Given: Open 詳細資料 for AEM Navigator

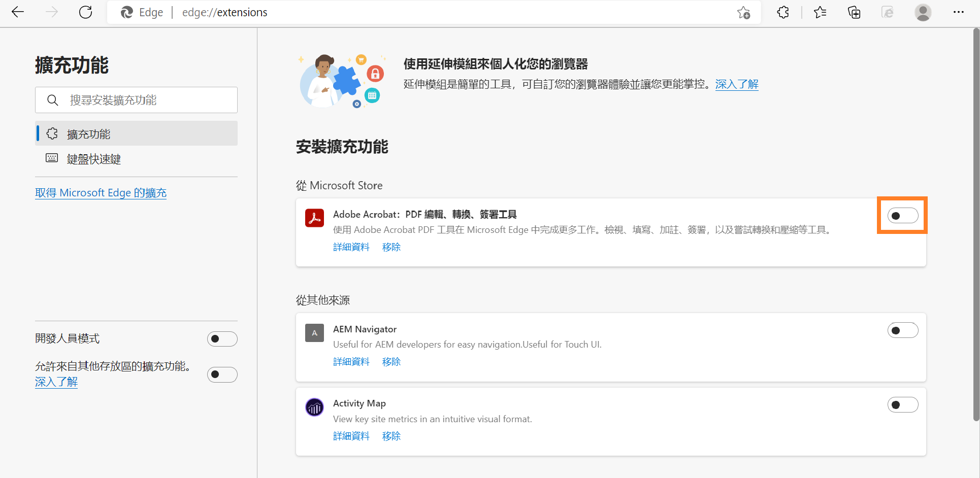Looking at the screenshot, I should point(351,361).
